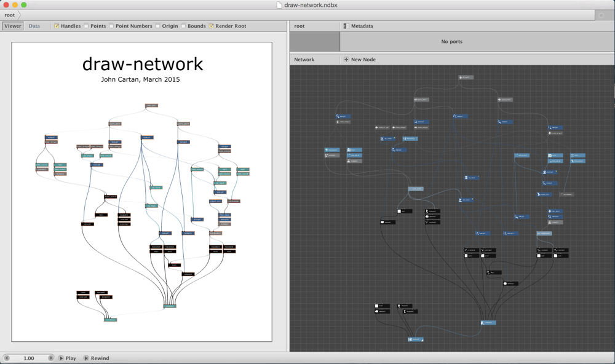Select the topmost gray node in the Network pane

466,77
